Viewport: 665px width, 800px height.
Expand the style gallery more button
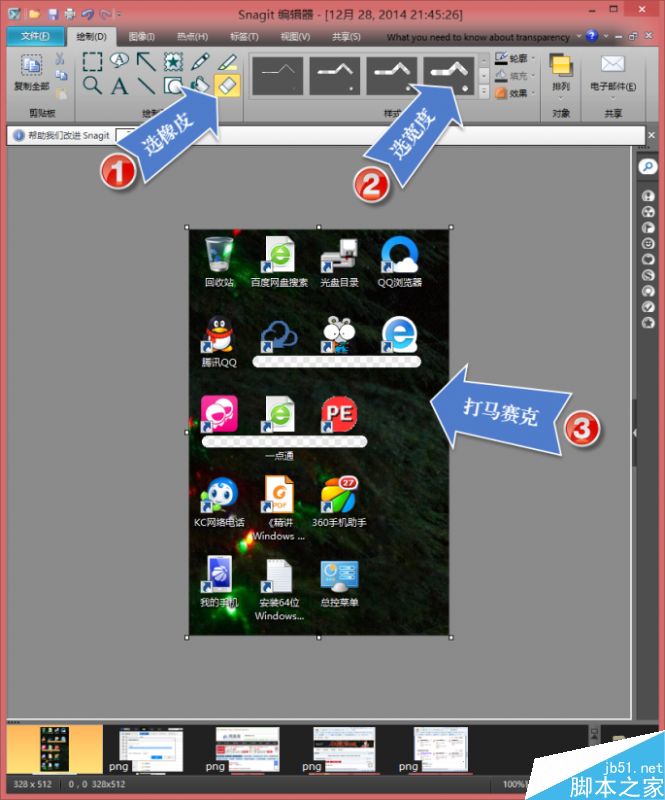(484, 92)
